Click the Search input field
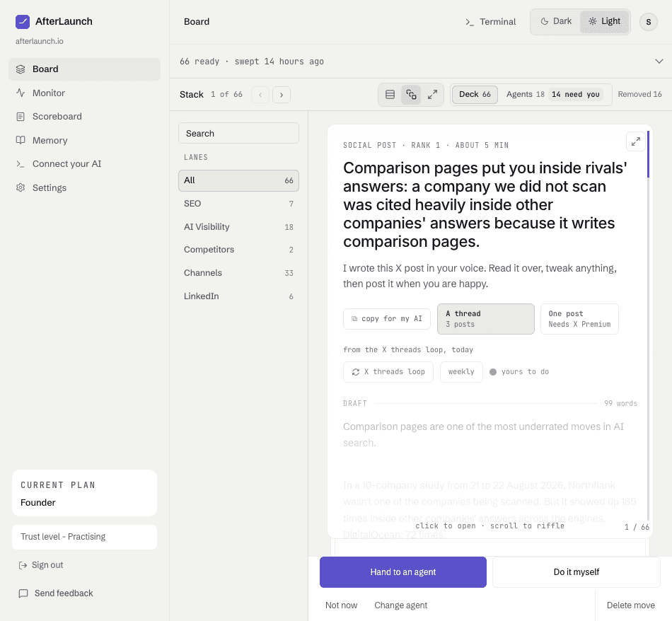 pos(238,133)
